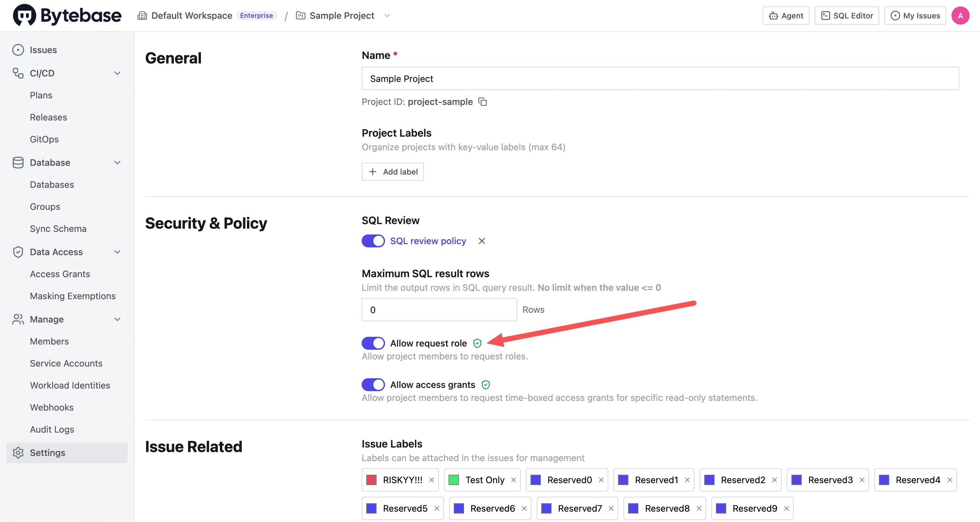Image resolution: width=980 pixels, height=522 pixels.
Task: Open the SQL Editor
Action: click(847, 16)
